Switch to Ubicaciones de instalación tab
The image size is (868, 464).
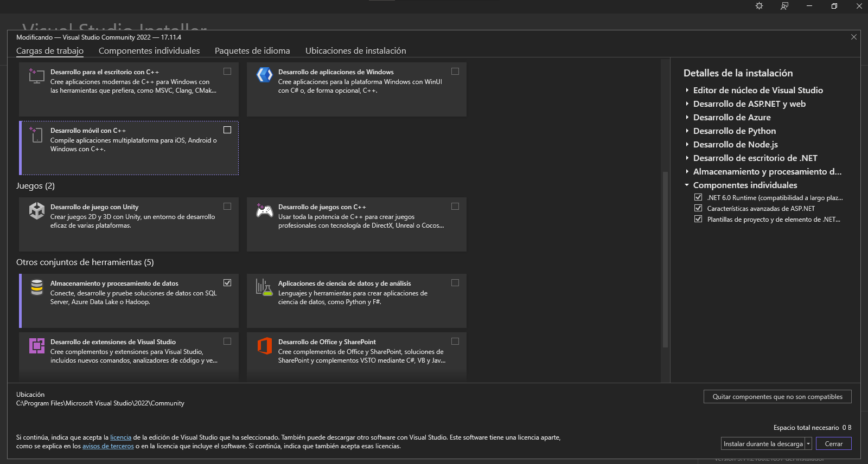356,50
